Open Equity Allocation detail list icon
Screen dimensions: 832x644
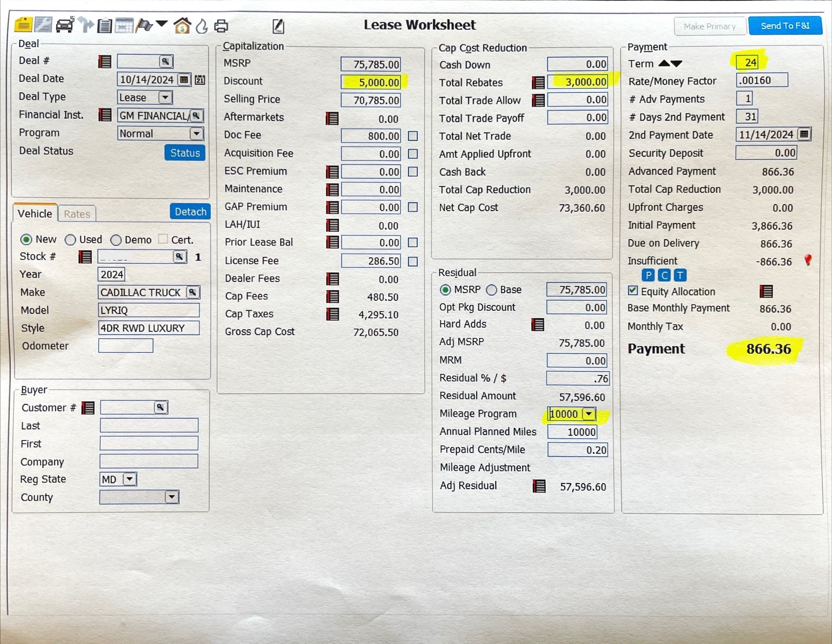point(766,291)
